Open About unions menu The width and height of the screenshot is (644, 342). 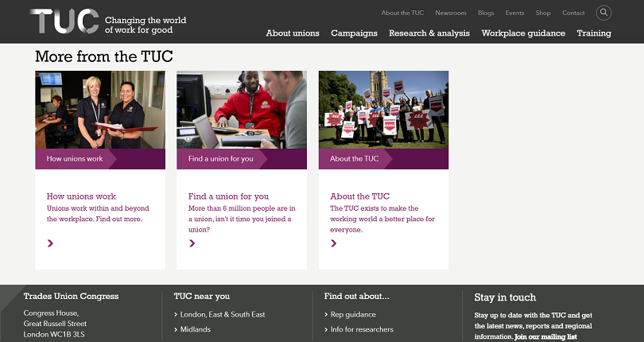[x=293, y=33]
